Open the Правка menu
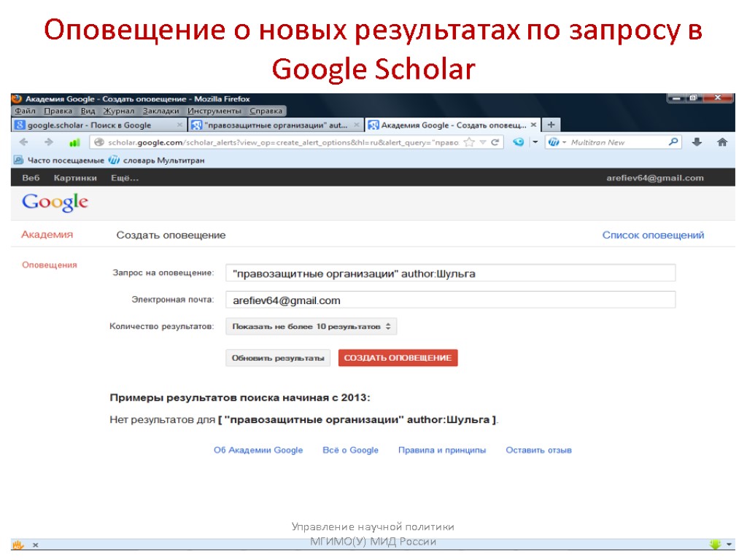747x560 pixels. (58, 111)
